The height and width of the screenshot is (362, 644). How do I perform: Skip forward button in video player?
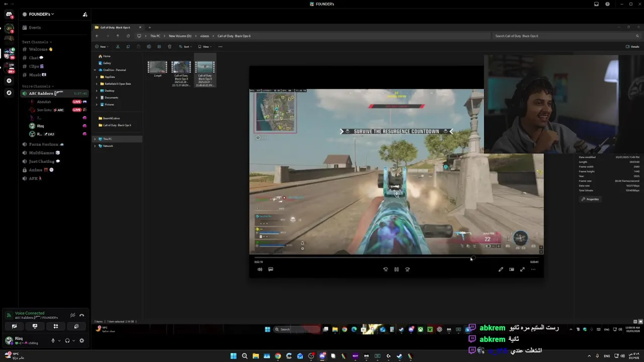408,269
